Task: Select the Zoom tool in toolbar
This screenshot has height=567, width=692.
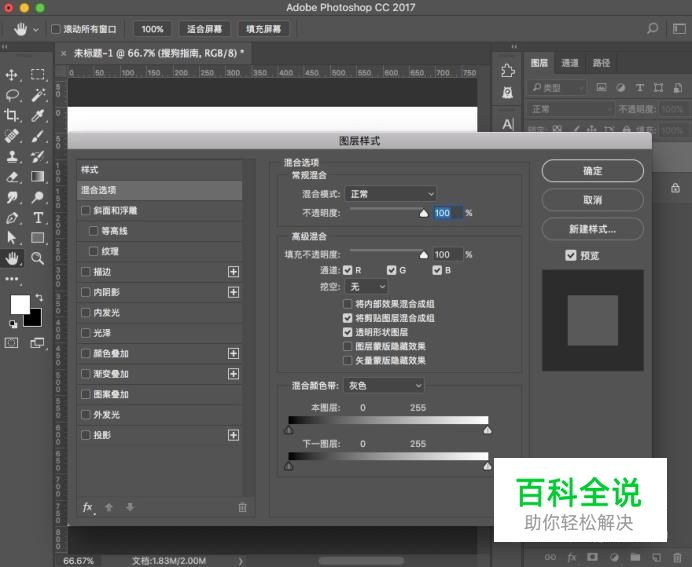Action: point(38,258)
